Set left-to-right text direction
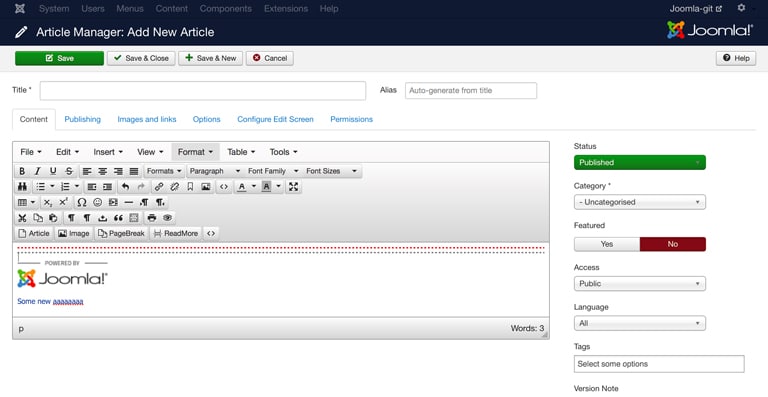This screenshot has width=768, height=397. 144,203
